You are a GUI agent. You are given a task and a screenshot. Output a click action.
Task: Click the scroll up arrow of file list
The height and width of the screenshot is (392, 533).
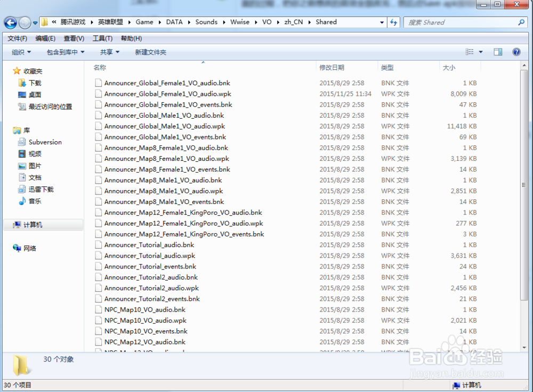[x=524, y=65]
